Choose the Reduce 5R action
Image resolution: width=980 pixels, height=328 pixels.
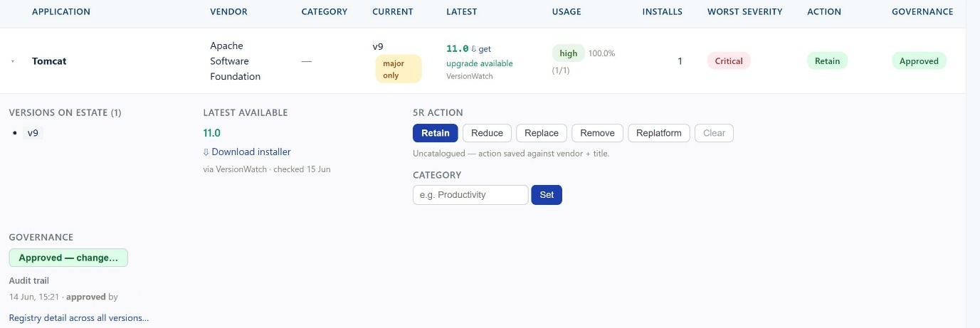point(487,133)
